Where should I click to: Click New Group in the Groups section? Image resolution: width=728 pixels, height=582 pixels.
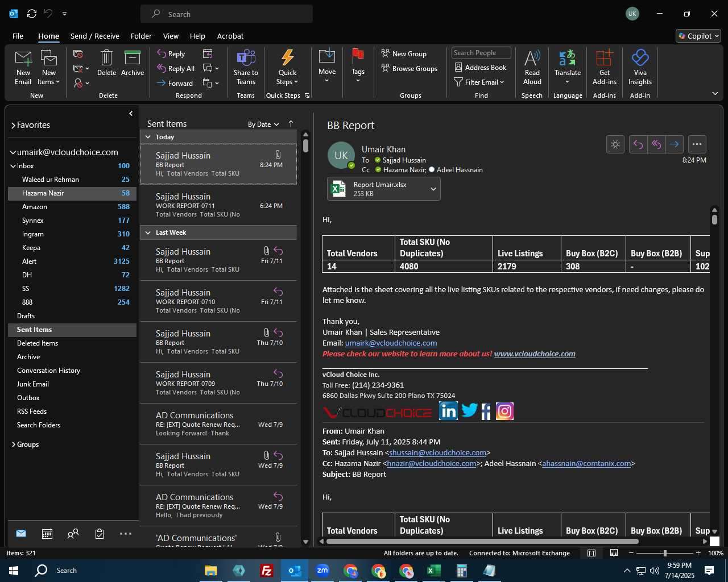pyautogui.click(x=404, y=53)
